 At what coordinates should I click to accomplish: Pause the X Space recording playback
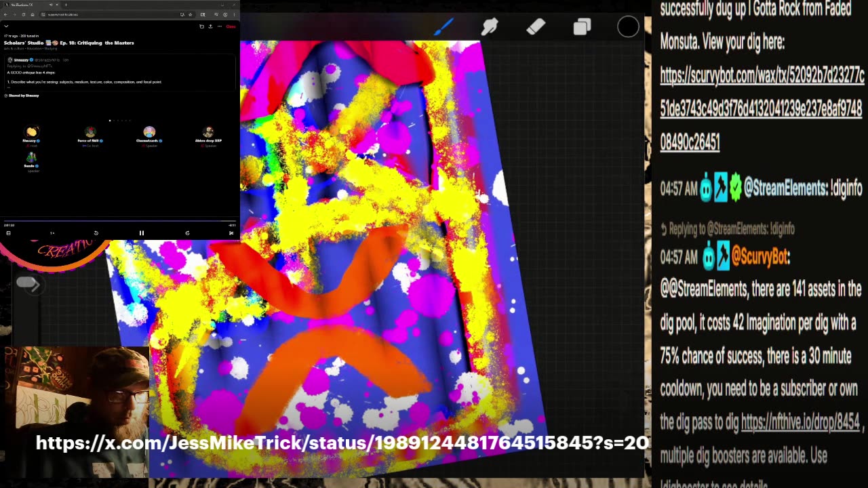[x=142, y=233]
